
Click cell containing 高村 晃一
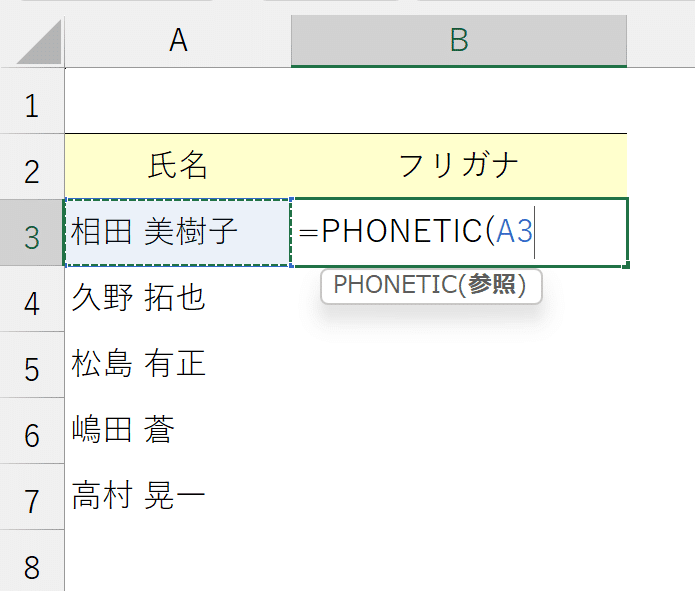pos(178,497)
